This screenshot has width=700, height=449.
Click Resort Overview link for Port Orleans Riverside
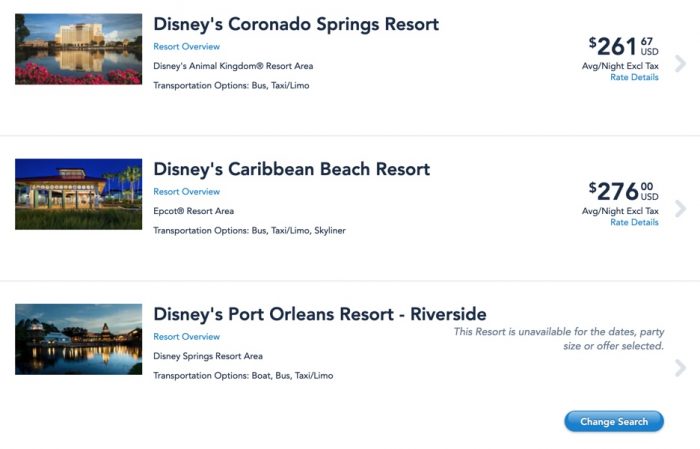coord(187,337)
